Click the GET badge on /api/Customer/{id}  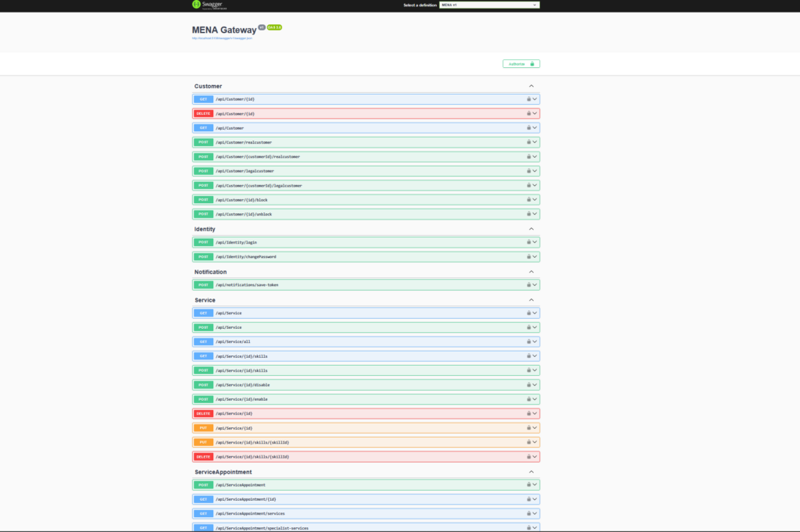[203, 99]
